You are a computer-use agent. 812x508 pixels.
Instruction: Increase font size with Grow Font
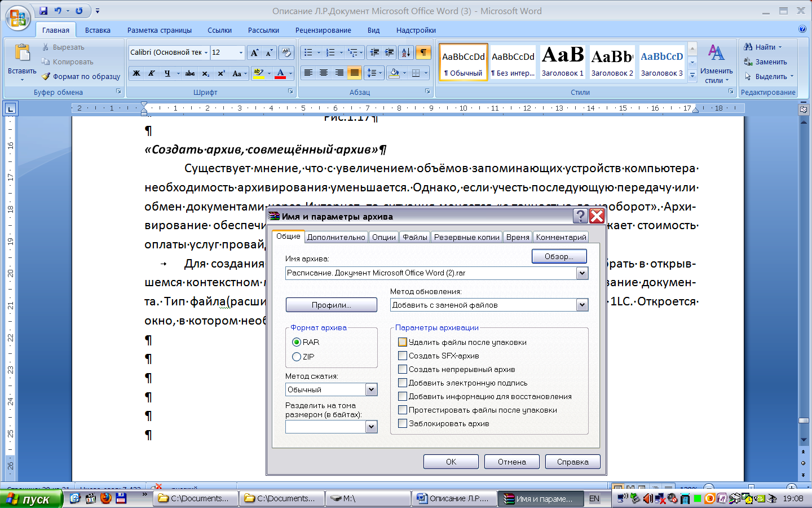click(x=255, y=52)
